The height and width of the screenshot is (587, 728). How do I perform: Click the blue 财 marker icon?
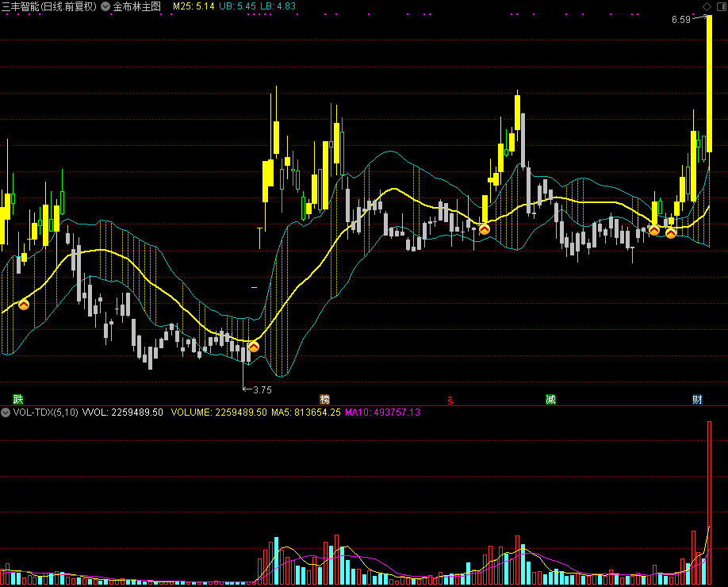pyautogui.click(x=697, y=399)
